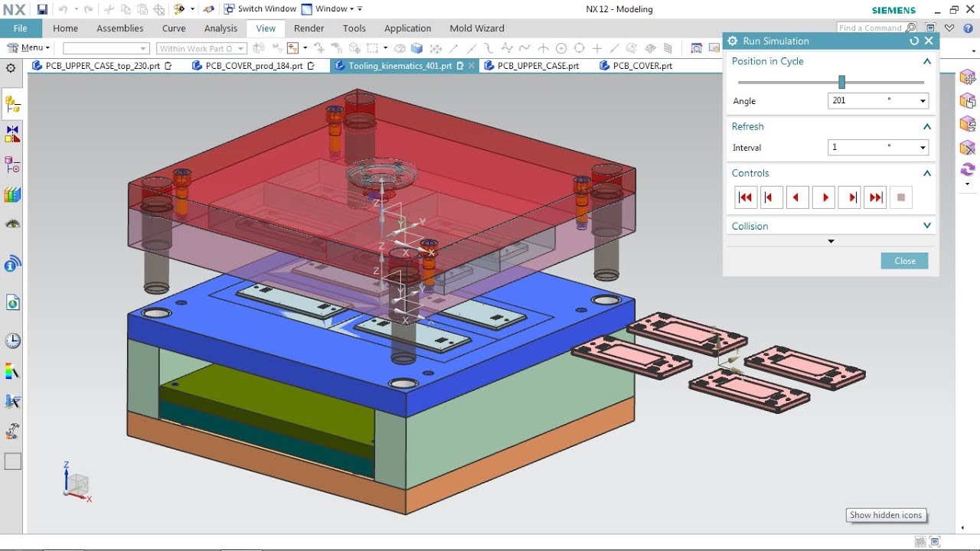Switch to the Mold Wizard ribbon tab
The image size is (980, 551).
(476, 28)
